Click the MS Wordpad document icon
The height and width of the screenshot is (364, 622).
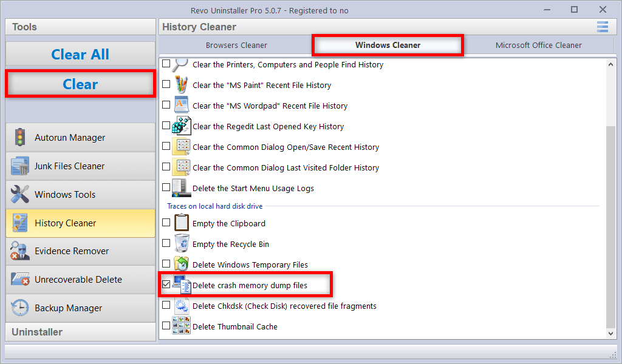tap(181, 106)
